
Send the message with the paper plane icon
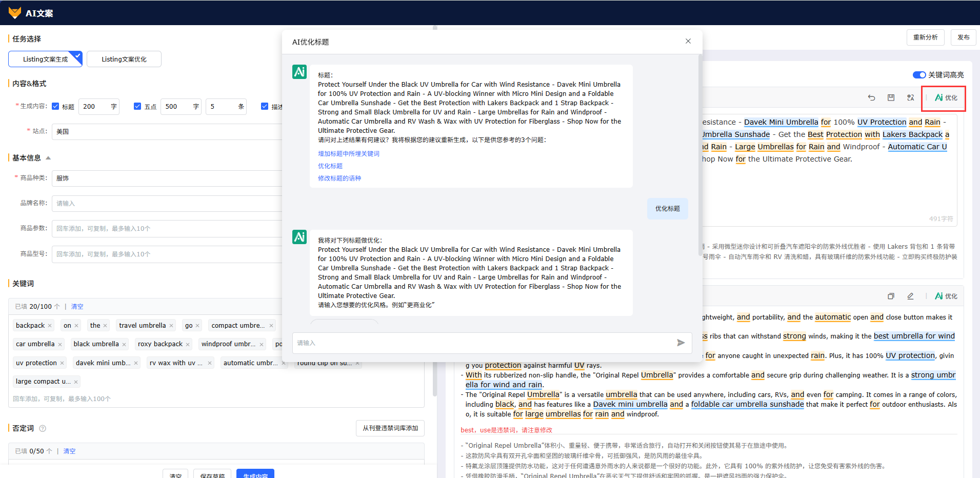681,343
